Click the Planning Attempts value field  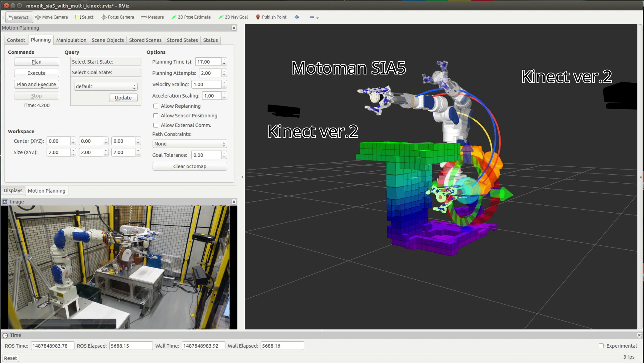pyautogui.click(x=210, y=73)
